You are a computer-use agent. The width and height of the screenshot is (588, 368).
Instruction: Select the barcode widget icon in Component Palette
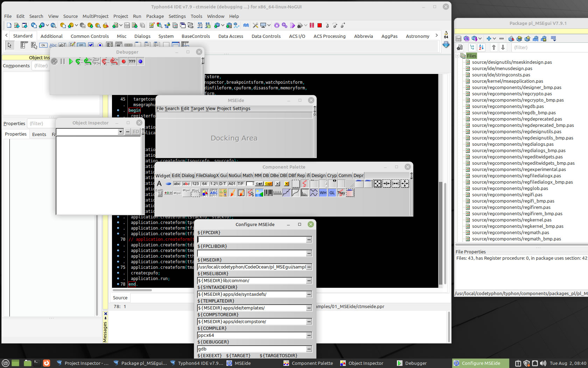[x=268, y=193]
